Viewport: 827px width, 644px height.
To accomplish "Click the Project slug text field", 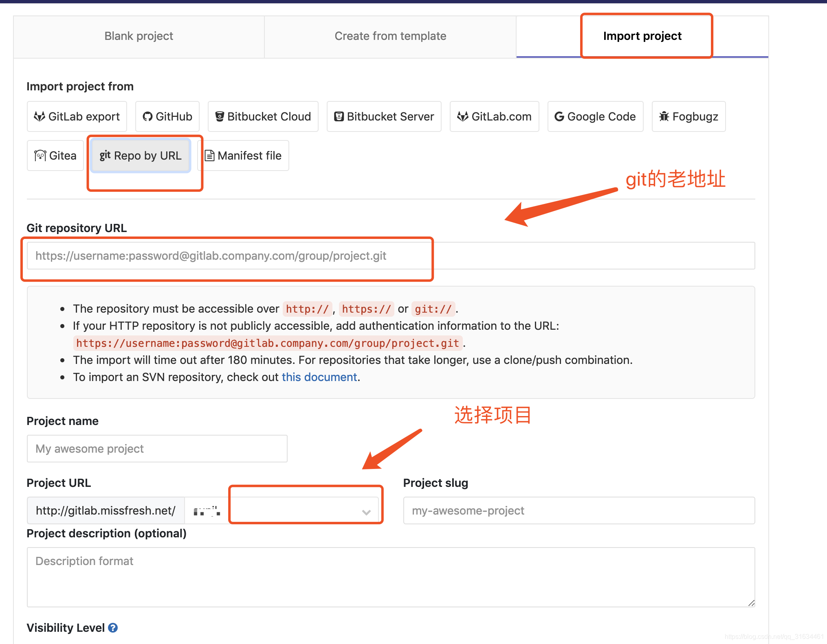I will pyautogui.click(x=578, y=510).
